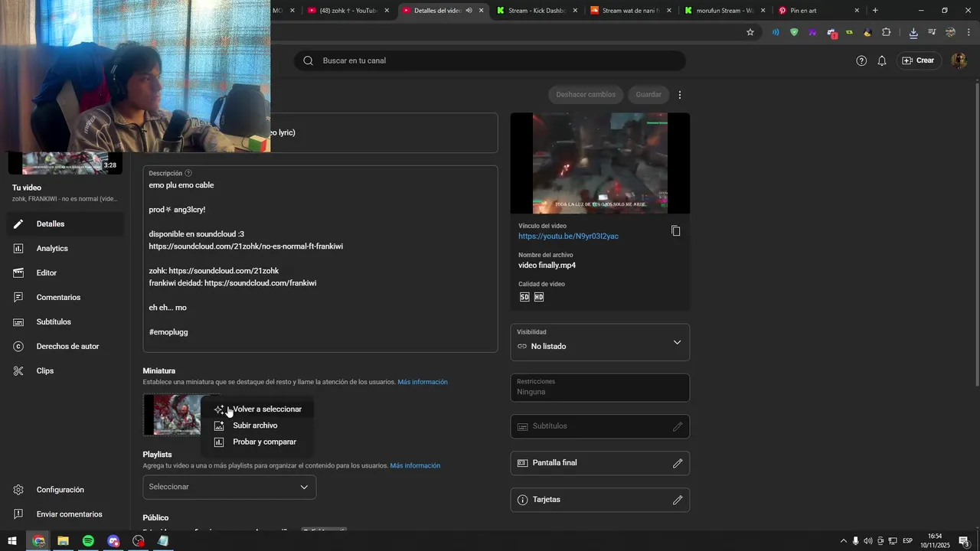This screenshot has width=980, height=551.
Task: Open the Comentarios section
Action: [65, 298]
